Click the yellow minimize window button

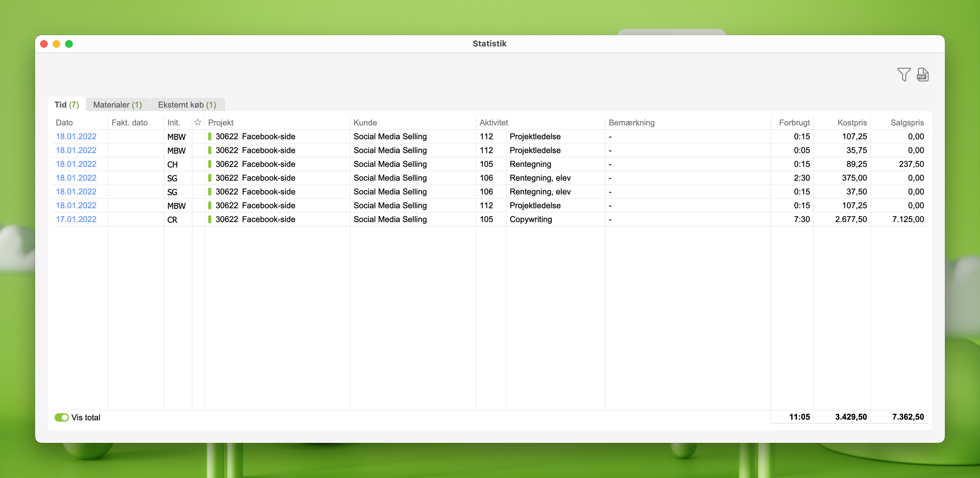point(56,44)
